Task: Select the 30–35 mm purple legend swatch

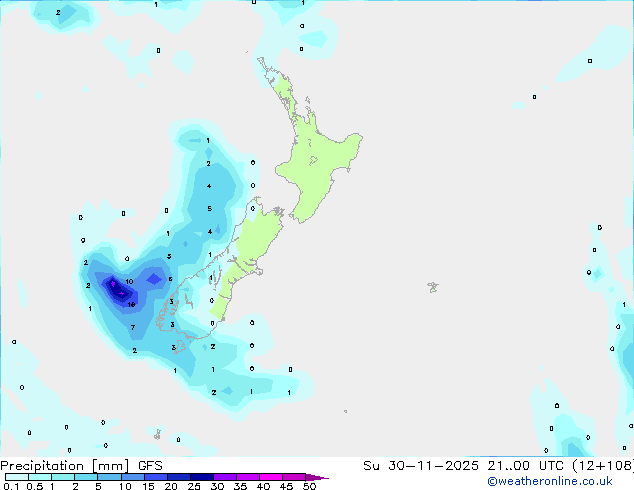Action: click(225, 477)
